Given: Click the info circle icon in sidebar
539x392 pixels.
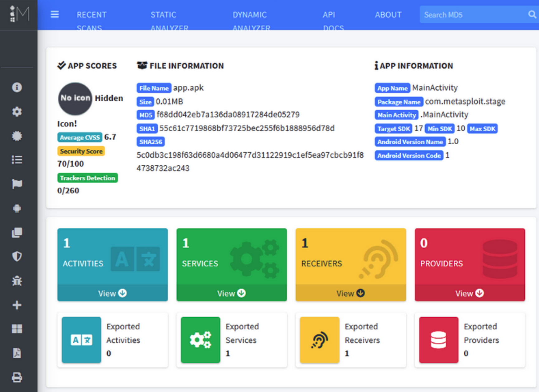Looking at the screenshot, I should pyautogui.click(x=17, y=87).
